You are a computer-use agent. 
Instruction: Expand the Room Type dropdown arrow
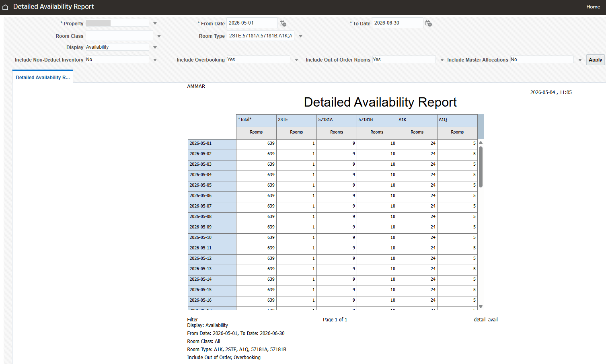[x=300, y=36]
